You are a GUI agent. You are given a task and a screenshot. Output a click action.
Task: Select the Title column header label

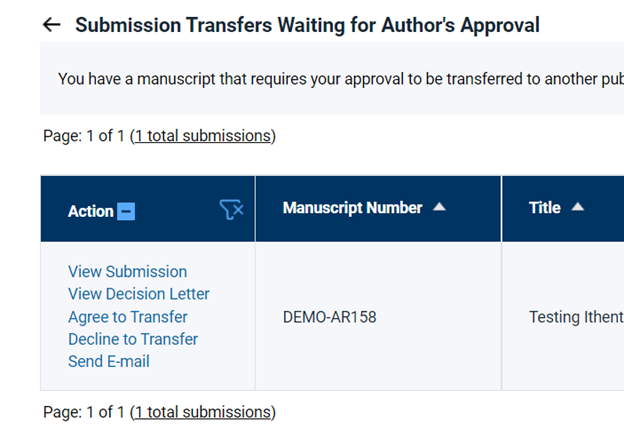tap(545, 208)
